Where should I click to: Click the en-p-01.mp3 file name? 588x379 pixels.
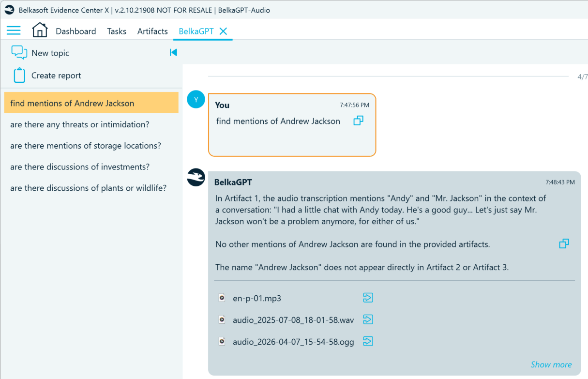point(256,298)
